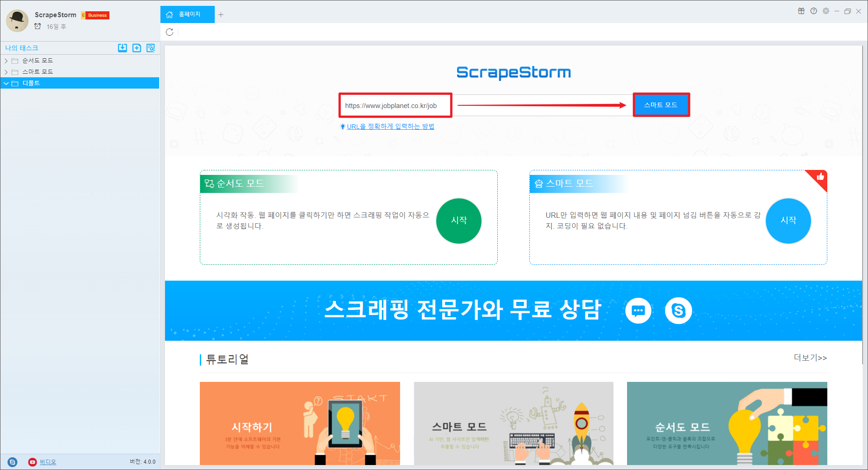Click the blue 스마트 모드 button

[661, 105]
